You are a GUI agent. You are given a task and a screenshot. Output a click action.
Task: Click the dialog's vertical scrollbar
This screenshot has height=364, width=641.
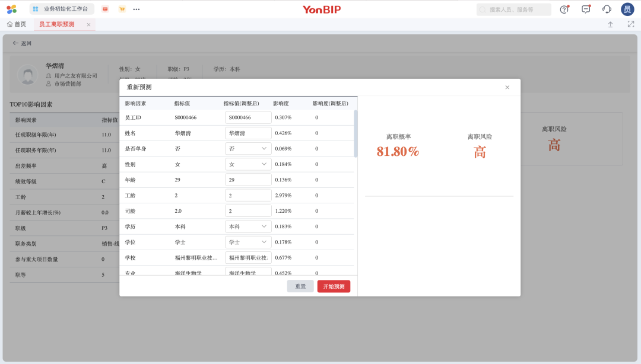pos(356,133)
